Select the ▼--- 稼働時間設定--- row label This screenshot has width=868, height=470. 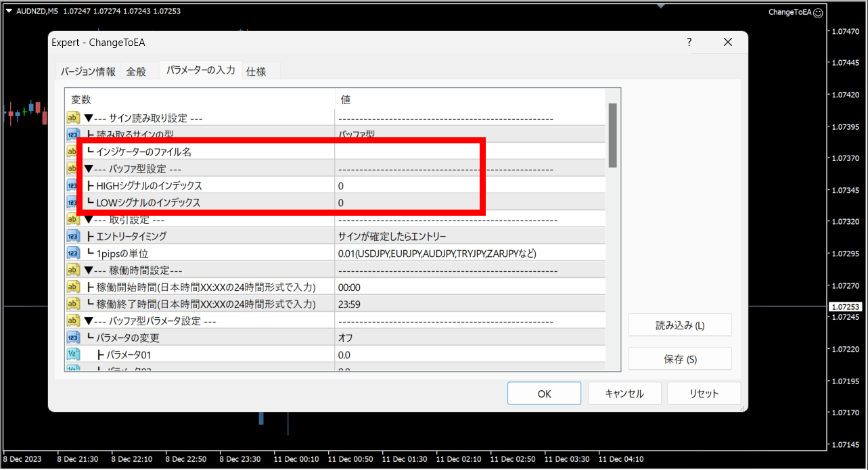[x=133, y=271]
